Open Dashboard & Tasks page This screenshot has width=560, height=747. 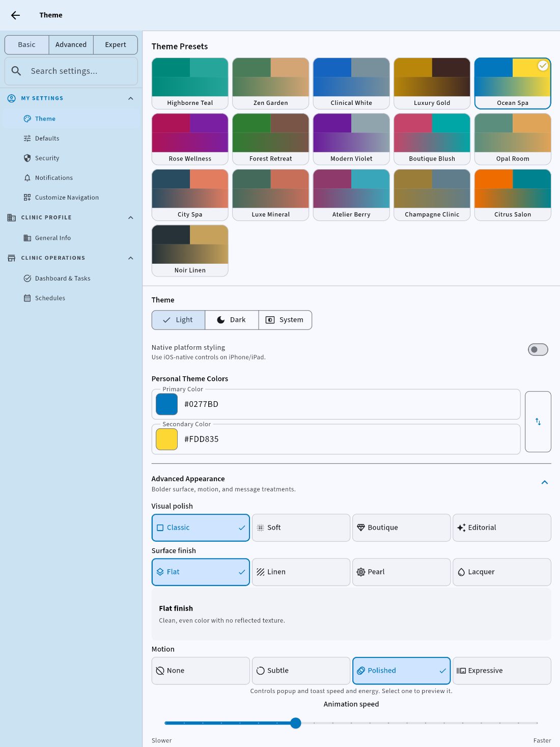tap(71, 279)
